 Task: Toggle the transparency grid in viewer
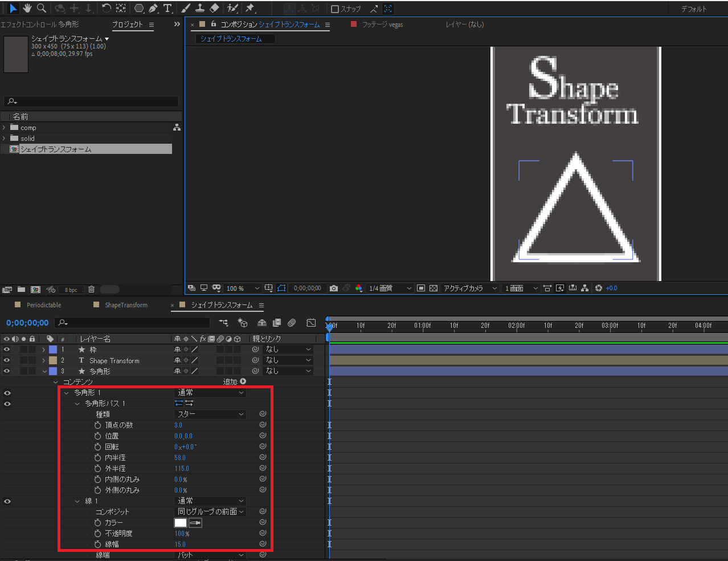[433, 288]
